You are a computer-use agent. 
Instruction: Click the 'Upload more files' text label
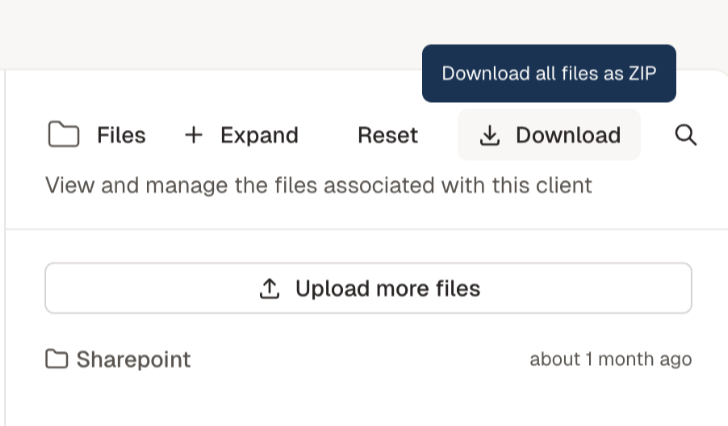point(388,289)
